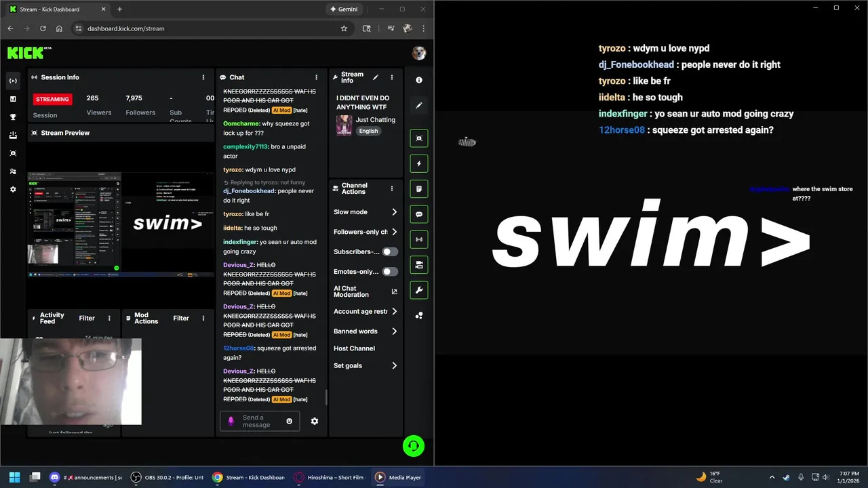Open weather widget showing 16°F Clear
868x488 pixels.
tap(709, 477)
